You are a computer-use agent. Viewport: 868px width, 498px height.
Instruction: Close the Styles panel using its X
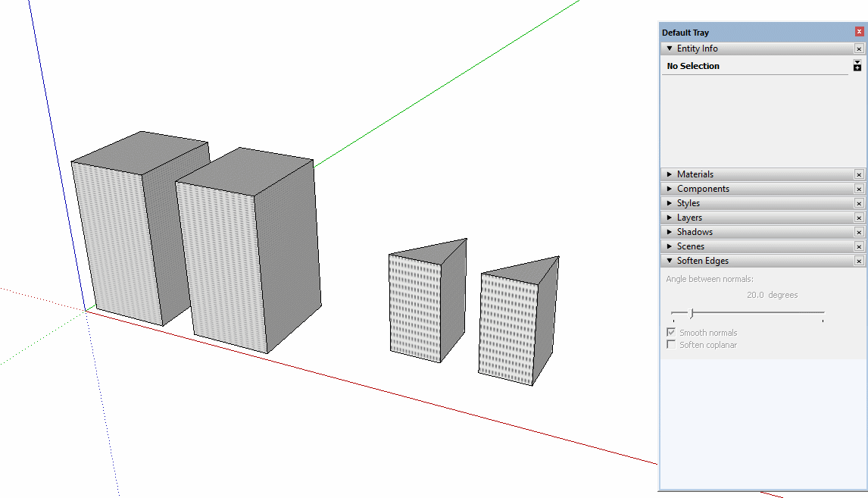[859, 203]
